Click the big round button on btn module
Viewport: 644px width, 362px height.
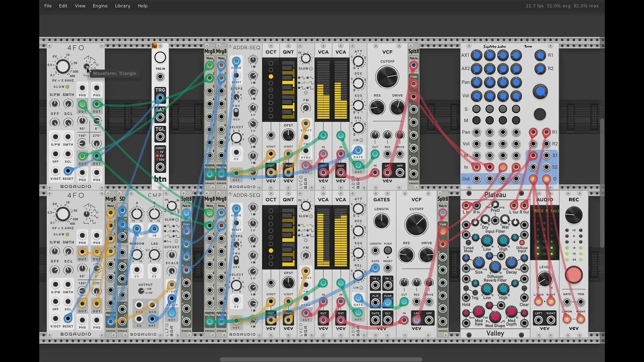point(160,57)
